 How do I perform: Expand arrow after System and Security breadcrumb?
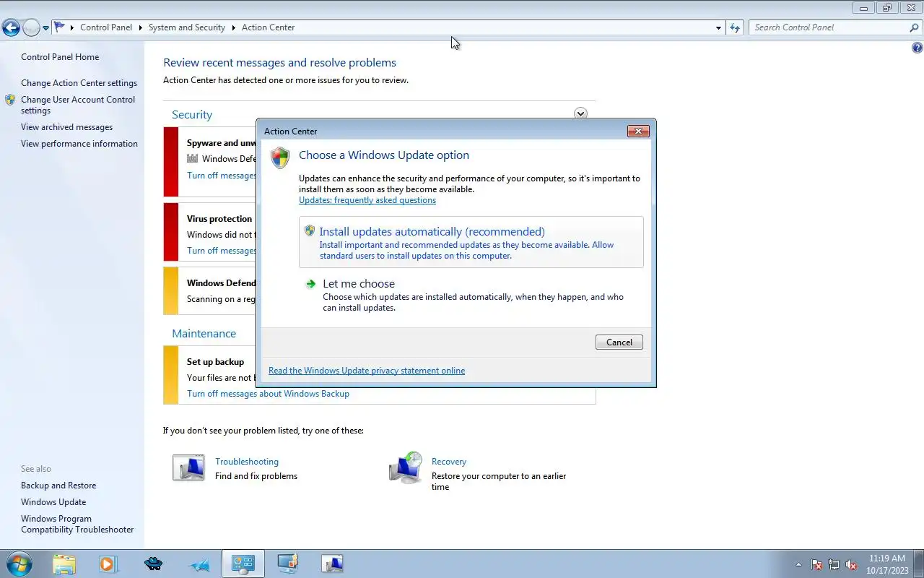tap(233, 27)
